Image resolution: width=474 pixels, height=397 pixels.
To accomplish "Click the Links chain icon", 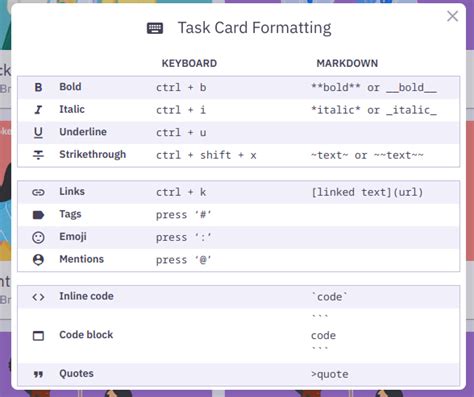I will tap(38, 192).
